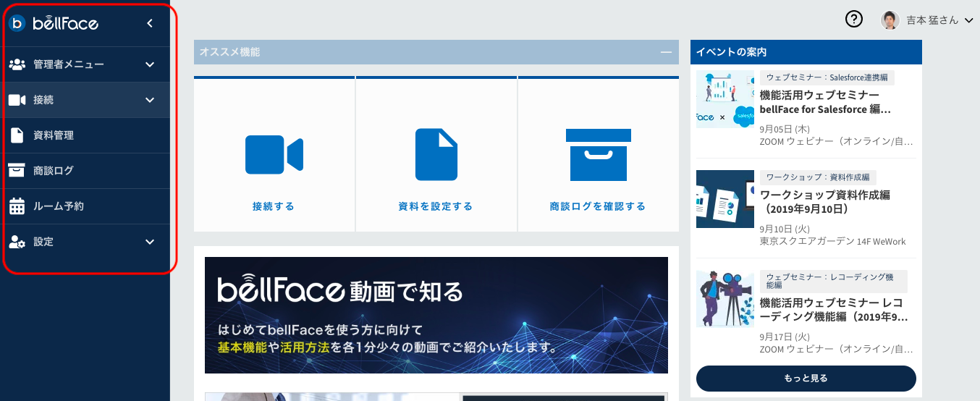This screenshot has height=401, width=980.
Task: Click the 9月10日 (火) date text
Action: [x=785, y=229]
